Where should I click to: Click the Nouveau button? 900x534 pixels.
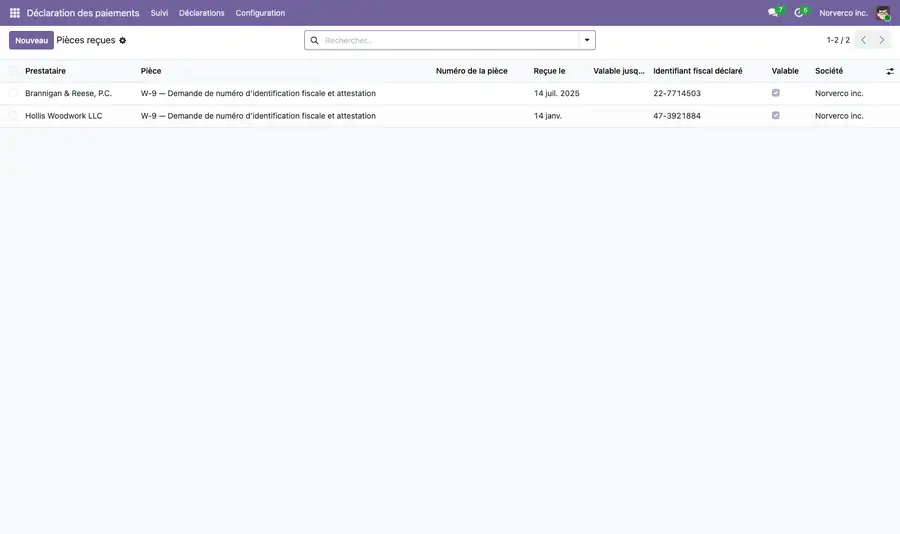pos(32,40)
